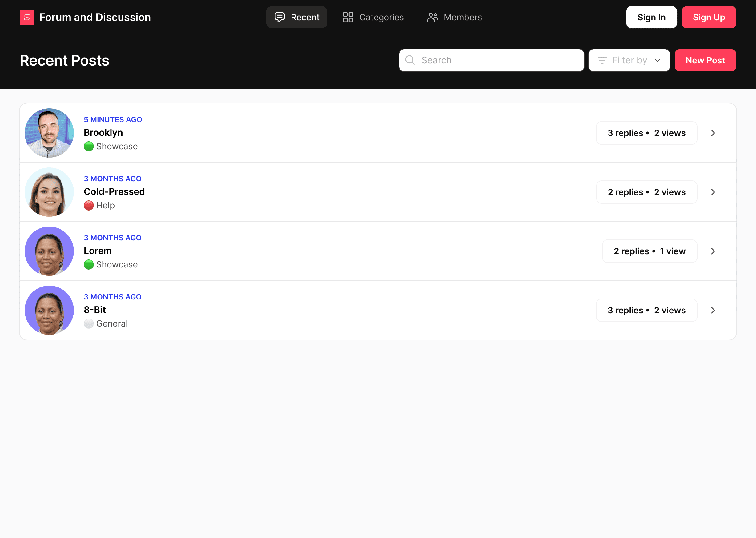Click the Forum and Discussion logo icon
Image resolution: width=756 pixels, height=538 pixels.
tap(27, 17)
